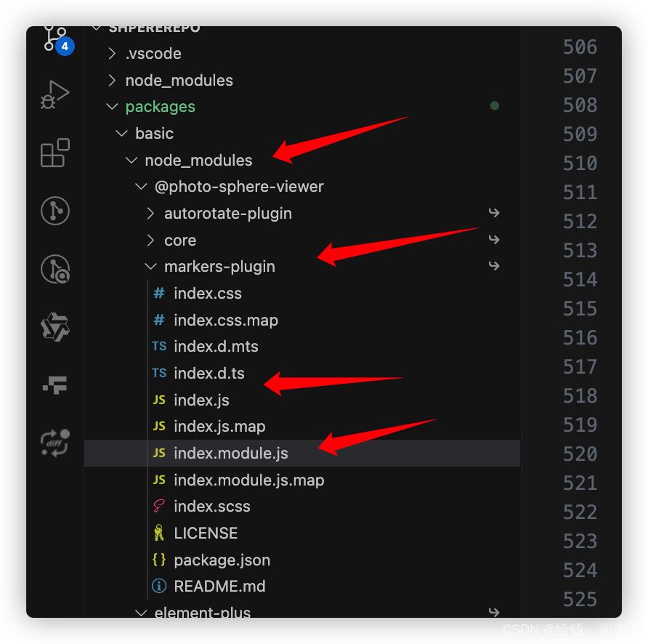The width and height of the screenshot is (648, 644).
Task: Click the diff compare sidebar icon
Action: pos(55,443)
